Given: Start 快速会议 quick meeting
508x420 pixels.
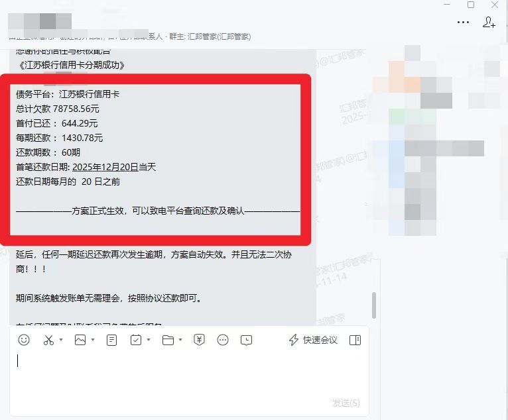Looking at the screenshot, I should coord(313,340).
